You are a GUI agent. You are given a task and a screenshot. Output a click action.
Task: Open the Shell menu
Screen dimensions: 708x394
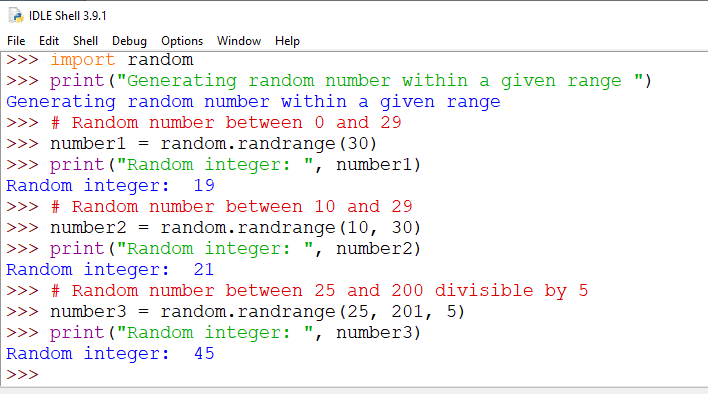85,41
